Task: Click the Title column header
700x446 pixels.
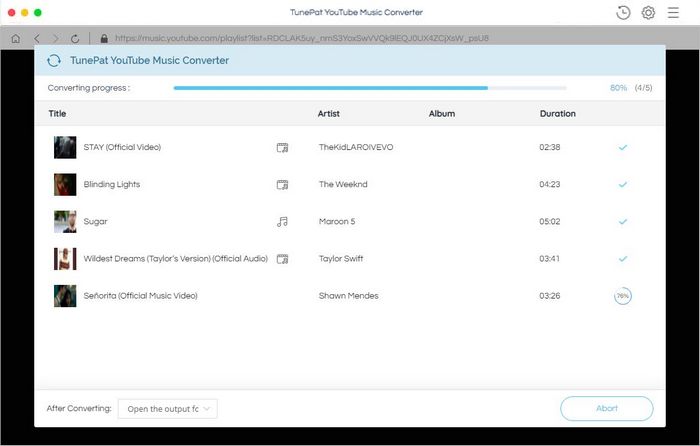Action: pos(57,113)
